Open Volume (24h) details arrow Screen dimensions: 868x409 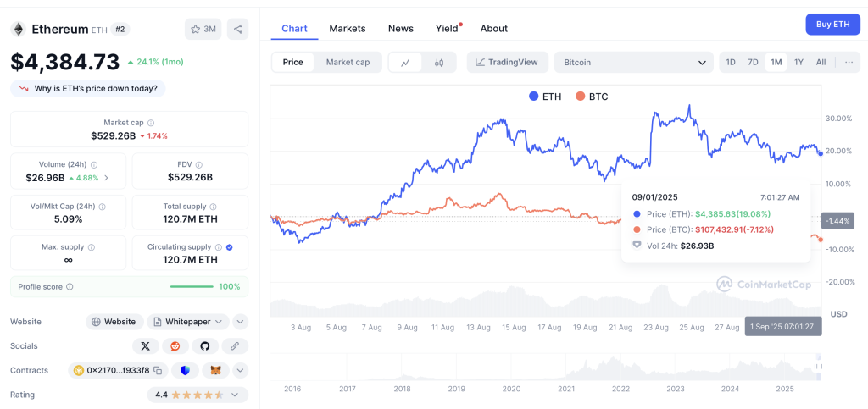tap(106, 178)
